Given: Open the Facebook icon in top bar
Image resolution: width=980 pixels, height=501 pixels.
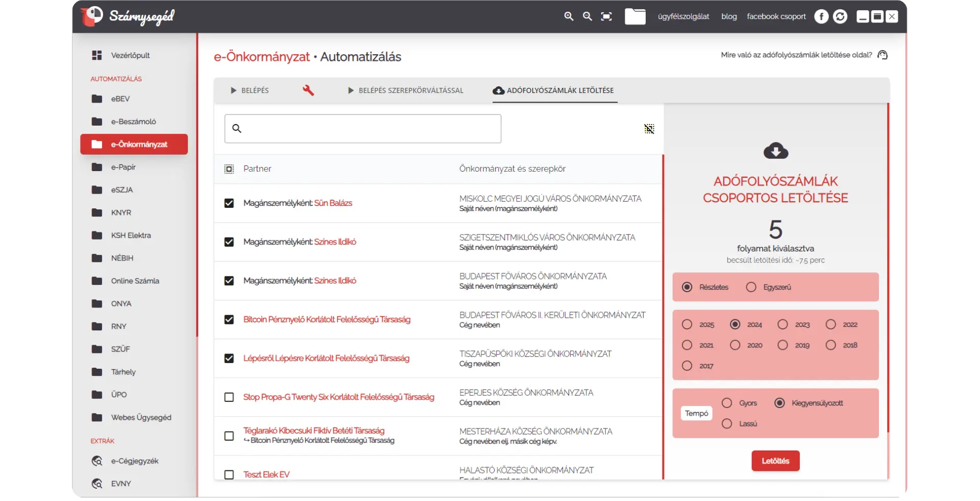Looking at the screenshot, I should [x=821, y=16].
